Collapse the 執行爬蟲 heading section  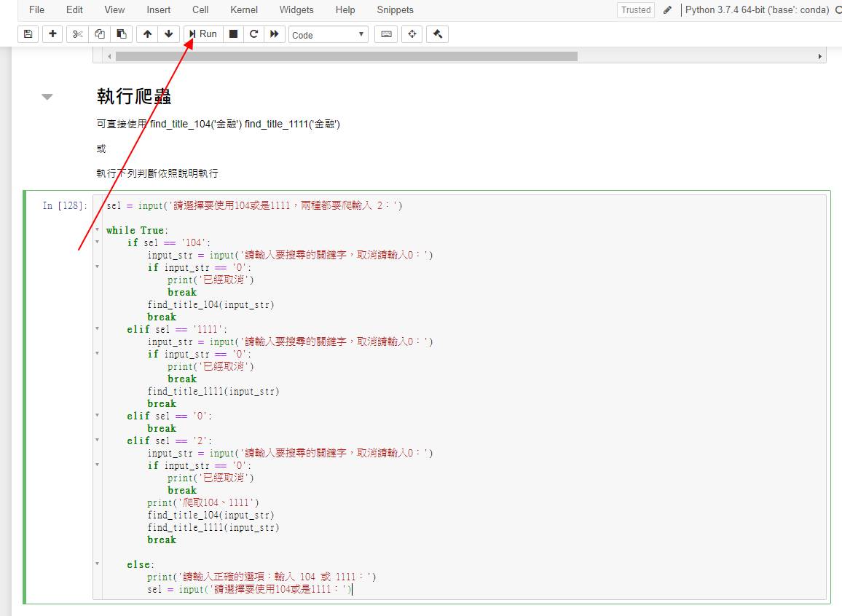47,97
